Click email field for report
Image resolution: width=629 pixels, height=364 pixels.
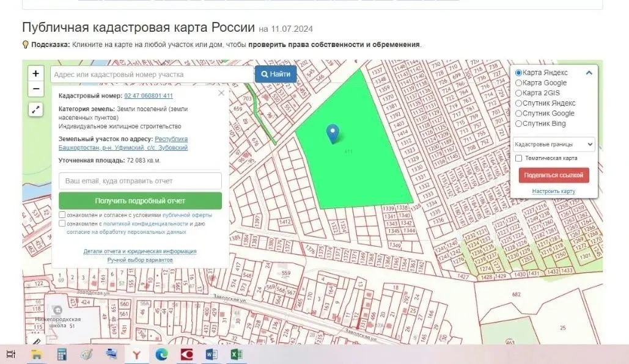tap(140, 181)
